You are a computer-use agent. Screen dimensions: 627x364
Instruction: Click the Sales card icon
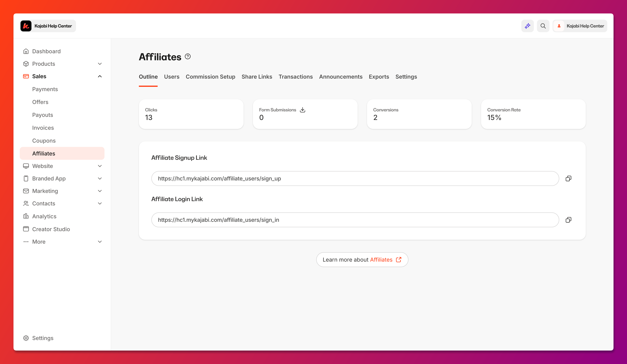tap(26, 76)
